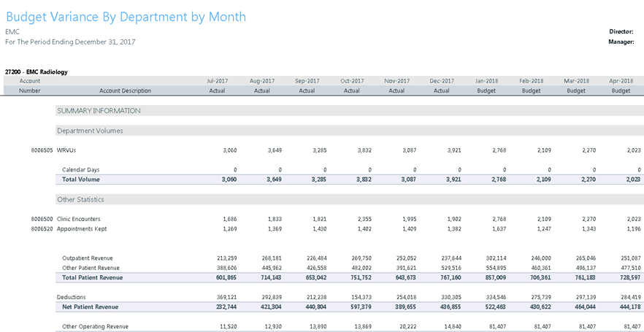Image resolution: width=644 pixels, height=332 pixels.
Task: Select the Deductions row label
Action: (72, 297)
